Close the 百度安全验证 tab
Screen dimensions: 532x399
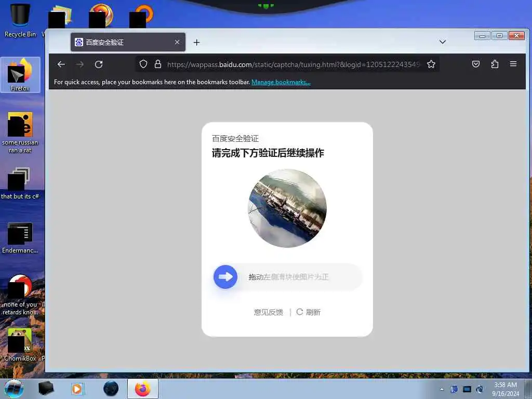pyautogui.click(x=177, y=42)
